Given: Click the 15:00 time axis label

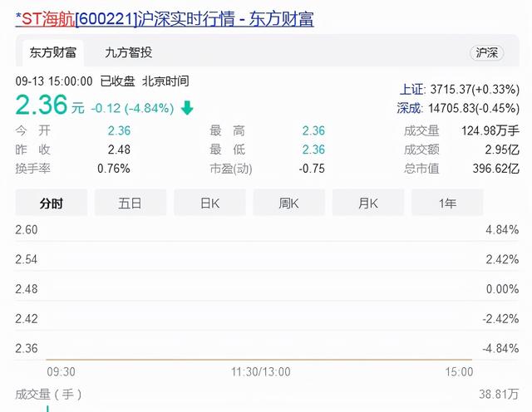Looking at the screenshot, I should [459, 372].
